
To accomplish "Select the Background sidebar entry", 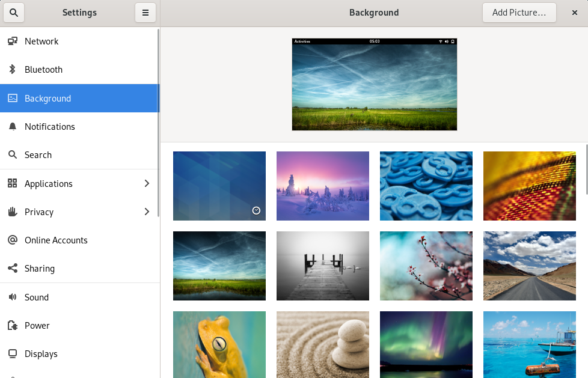I will pos(47,99).
